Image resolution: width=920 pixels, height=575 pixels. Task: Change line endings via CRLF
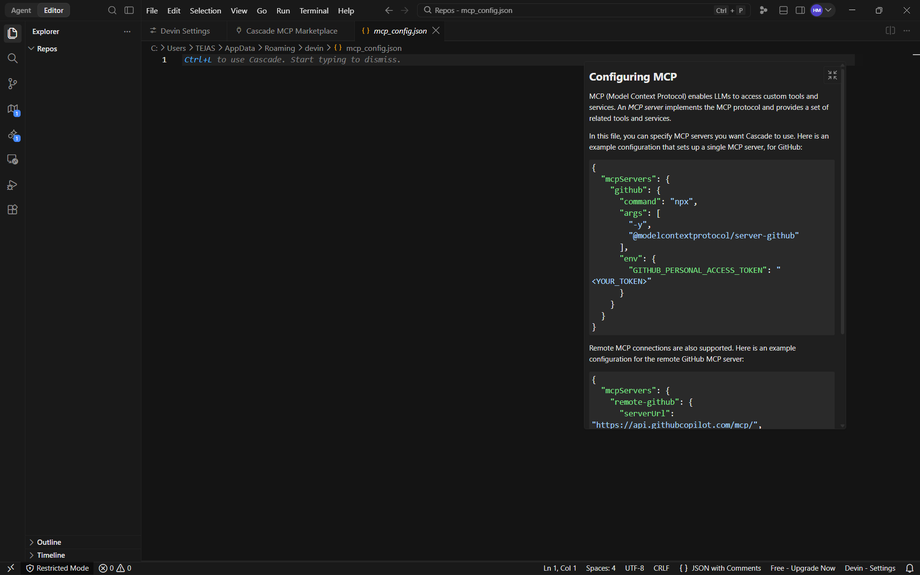click(661, 568)
